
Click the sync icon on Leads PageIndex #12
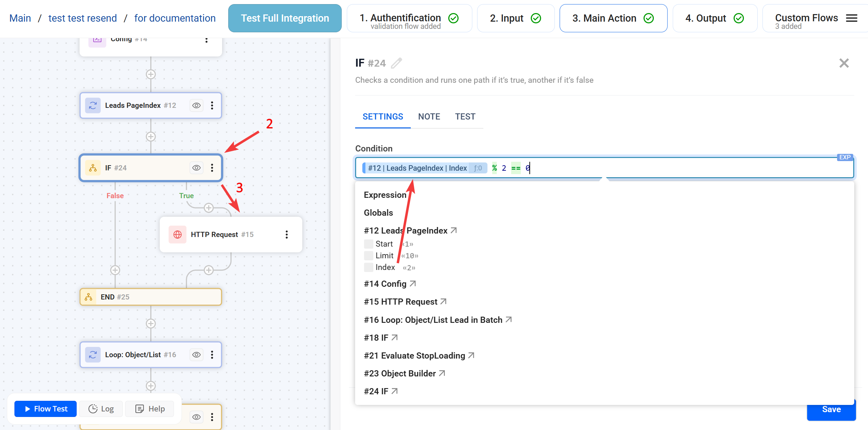pyautogui.click(x=92, y=105)
